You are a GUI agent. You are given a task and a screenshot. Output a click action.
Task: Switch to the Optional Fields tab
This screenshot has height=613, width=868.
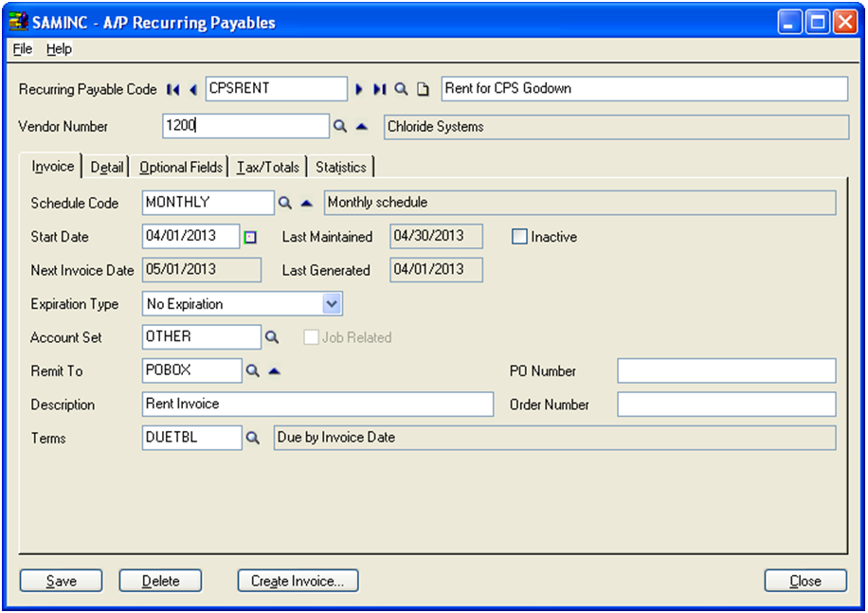click(181, 167)
